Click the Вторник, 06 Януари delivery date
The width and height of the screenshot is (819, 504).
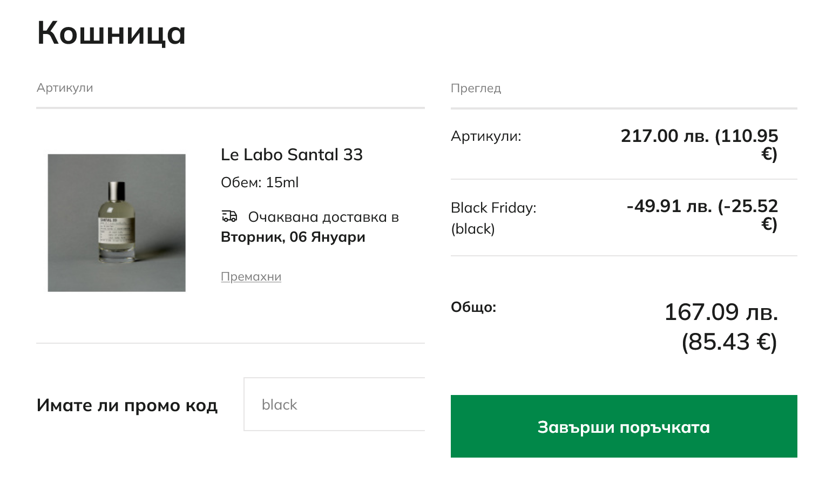click(x=293, y=237)
